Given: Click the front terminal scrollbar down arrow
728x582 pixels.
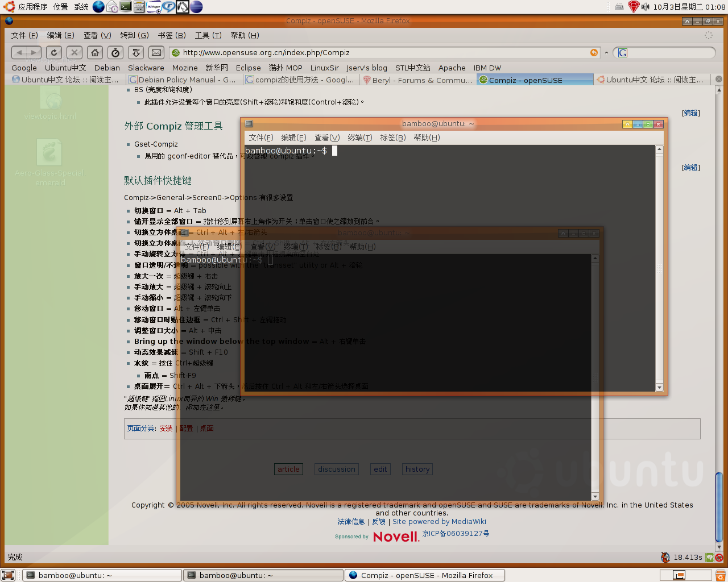Looking at the screenshot, I should (x=659, y=388).
